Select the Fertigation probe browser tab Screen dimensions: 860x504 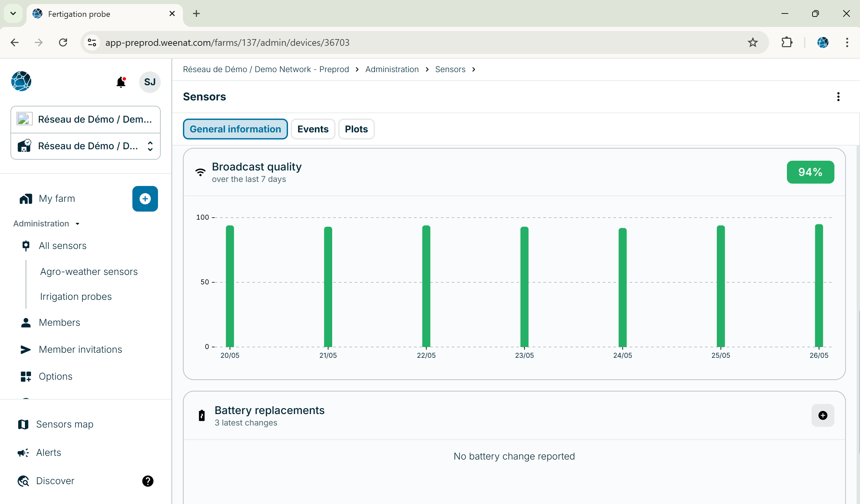coord(104,14)
